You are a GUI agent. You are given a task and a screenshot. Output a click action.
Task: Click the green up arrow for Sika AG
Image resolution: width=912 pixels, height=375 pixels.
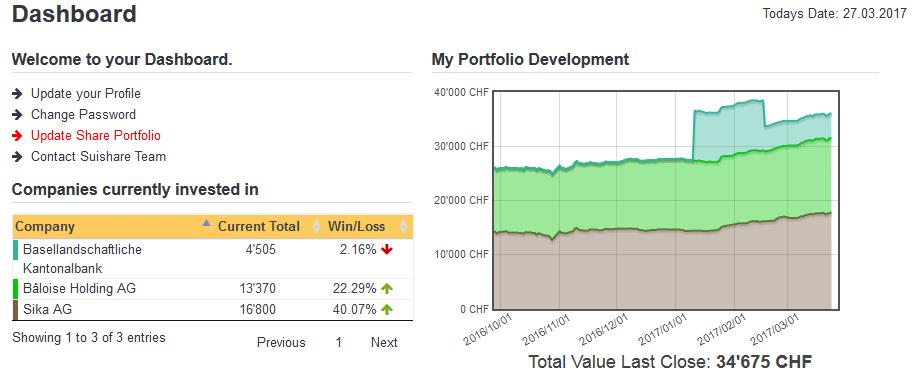point(387,309)
